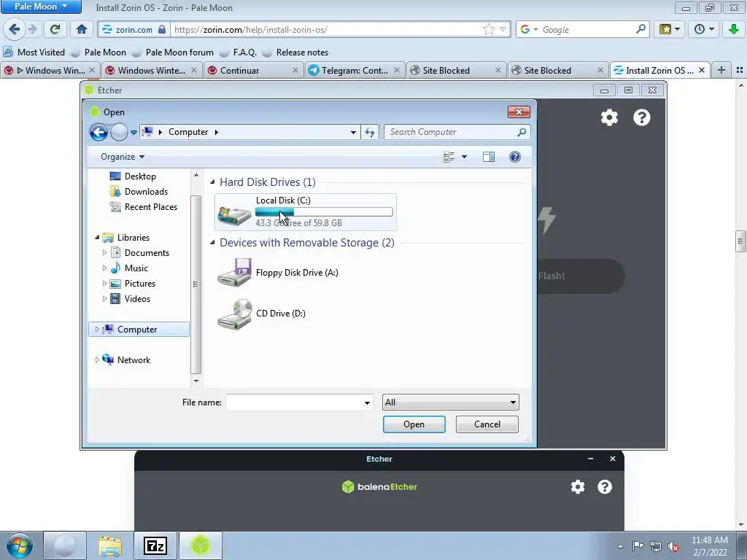Select the Local Disk (C:) drive
747x560 pixels.
[x=306, y=212]
